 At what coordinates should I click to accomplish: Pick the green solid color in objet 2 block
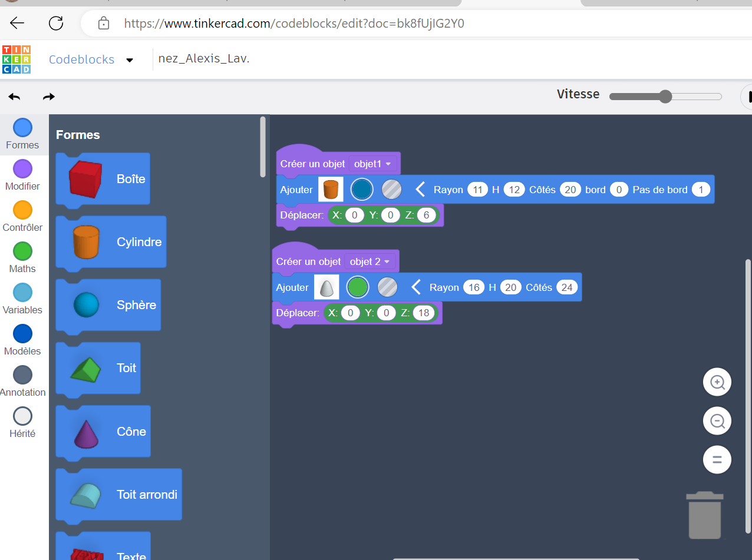point(358,287)
